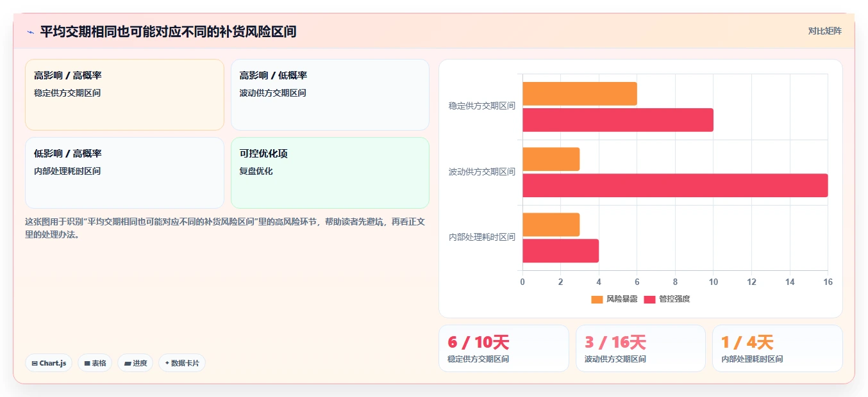868x397 pixels.
Task: Click the 复盘优化 text
Action: [x=256, y=171]
